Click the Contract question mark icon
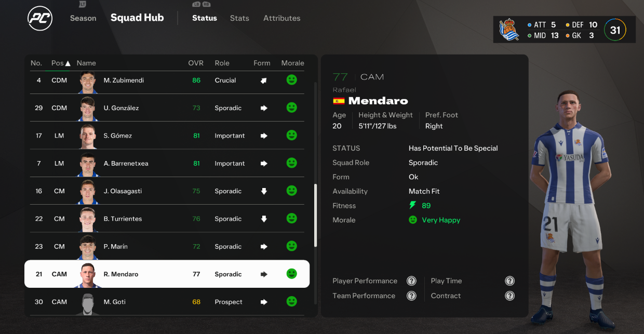644x334 pixels. pos(510,296)
